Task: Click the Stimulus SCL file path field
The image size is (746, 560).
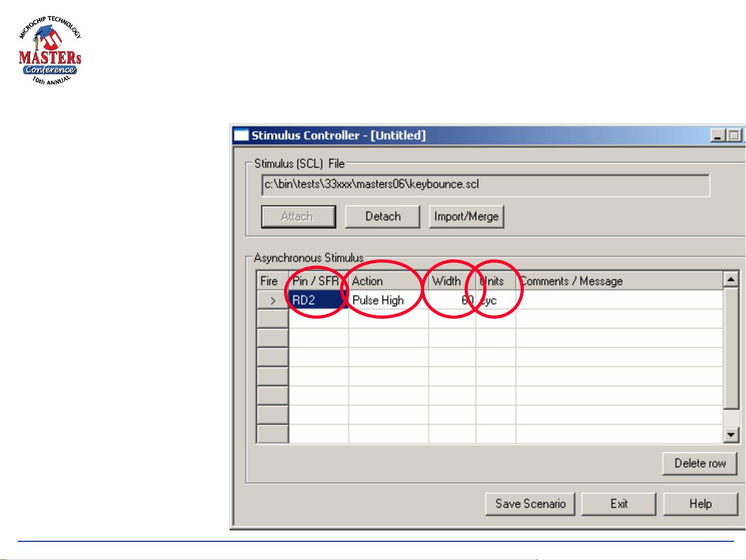Action: [485, 185]
